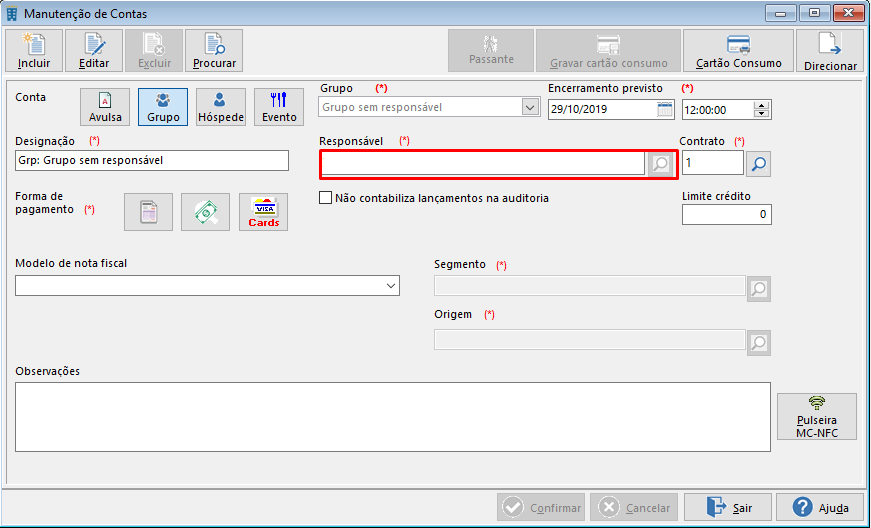Close the Manutenção de Contas window

[848, 13]
